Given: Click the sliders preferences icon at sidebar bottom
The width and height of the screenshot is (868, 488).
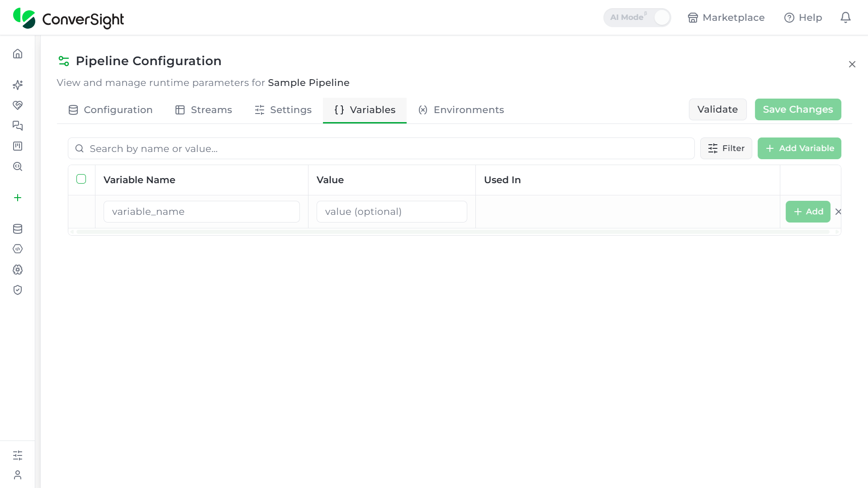Looking at the screenshot, I should 18,455.
